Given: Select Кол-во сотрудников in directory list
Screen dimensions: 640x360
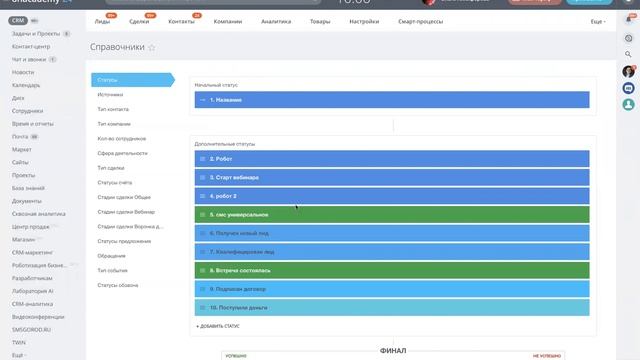Looking at the screenshot, I should pyautogui.click(x=122, y=138).
